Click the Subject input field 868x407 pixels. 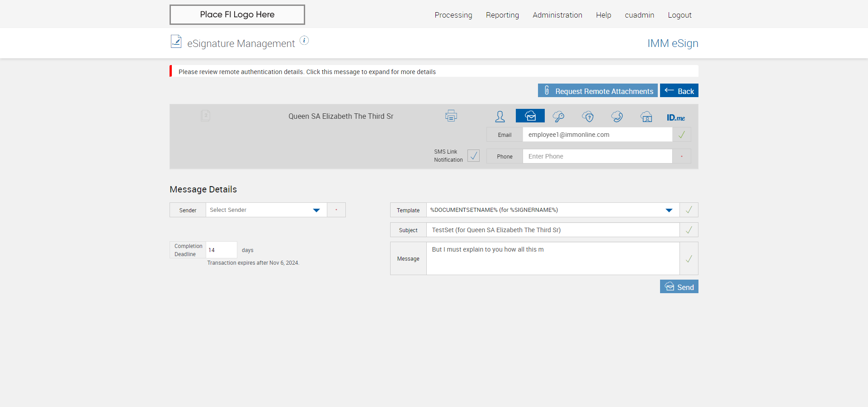point(553,230)
